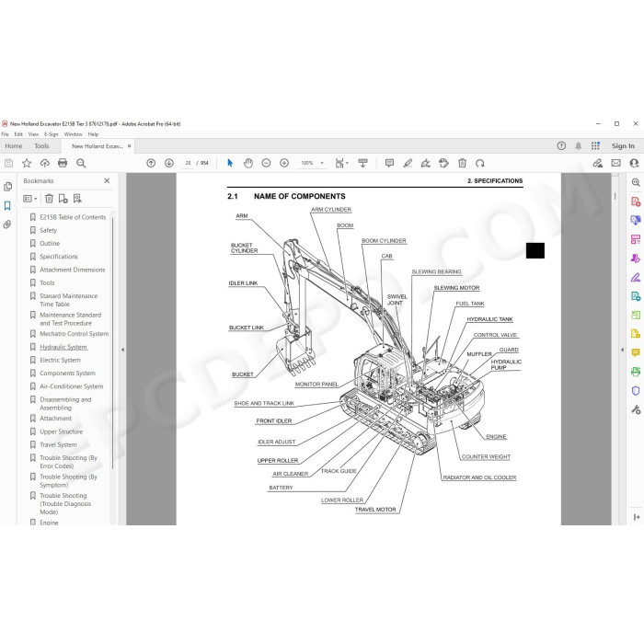
Task: Open the Air-Conditioner System bookmark
Action: (72, 386)
